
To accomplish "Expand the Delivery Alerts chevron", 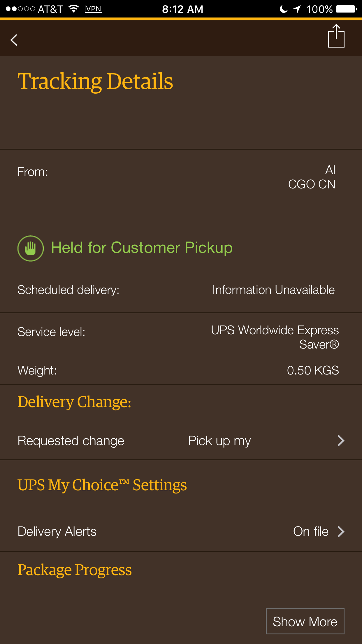I will point(341,531).
